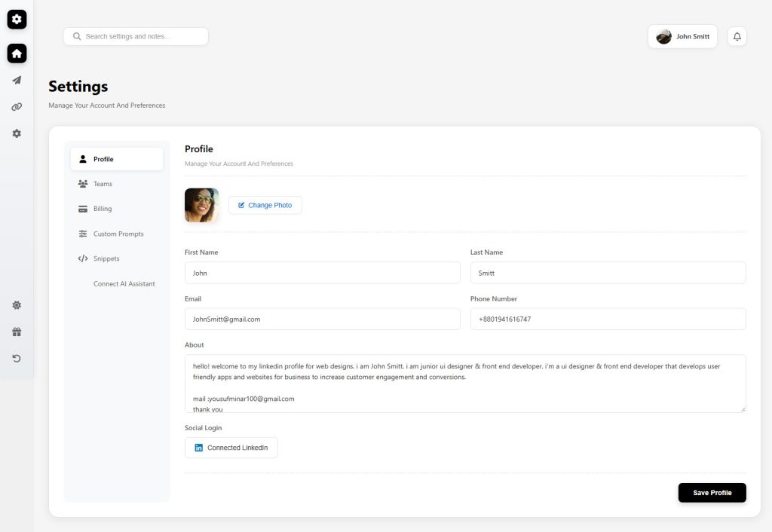This screenshot has width=772, height=532.
Task: Click the Custom Prompts sliders icon
Action: 83,234
